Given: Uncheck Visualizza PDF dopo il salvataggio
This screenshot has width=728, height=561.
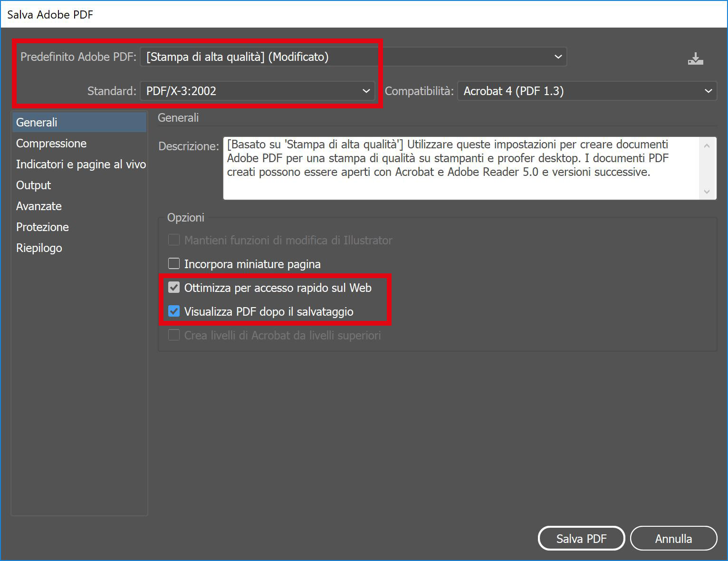Looking at the screenshot, I should coord(174,311).
